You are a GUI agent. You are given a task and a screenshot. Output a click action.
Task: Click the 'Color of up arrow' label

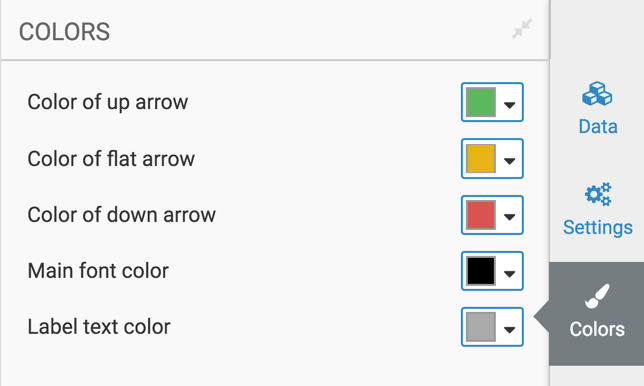click(x=108, y=103)
